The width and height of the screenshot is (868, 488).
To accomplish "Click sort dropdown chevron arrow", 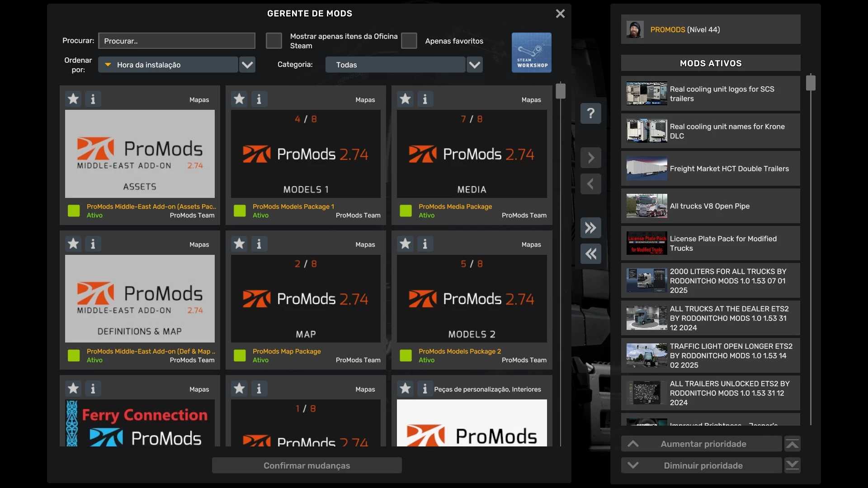I will click(247, 65).
